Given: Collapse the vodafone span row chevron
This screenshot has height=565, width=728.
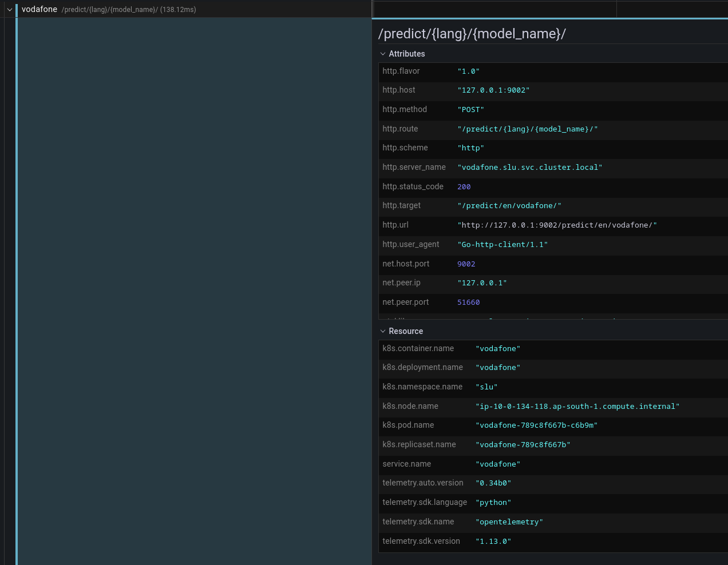Looking at the screenshot, I should tap(10, 10).
